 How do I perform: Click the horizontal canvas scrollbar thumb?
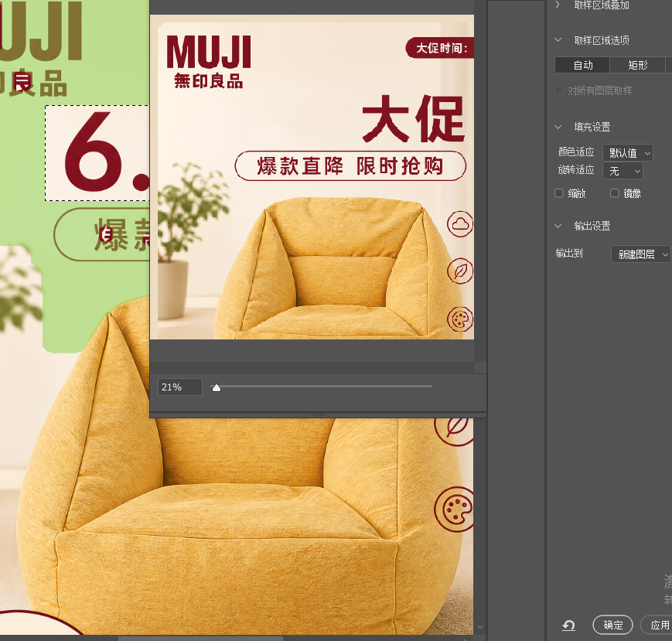[200, 639]
